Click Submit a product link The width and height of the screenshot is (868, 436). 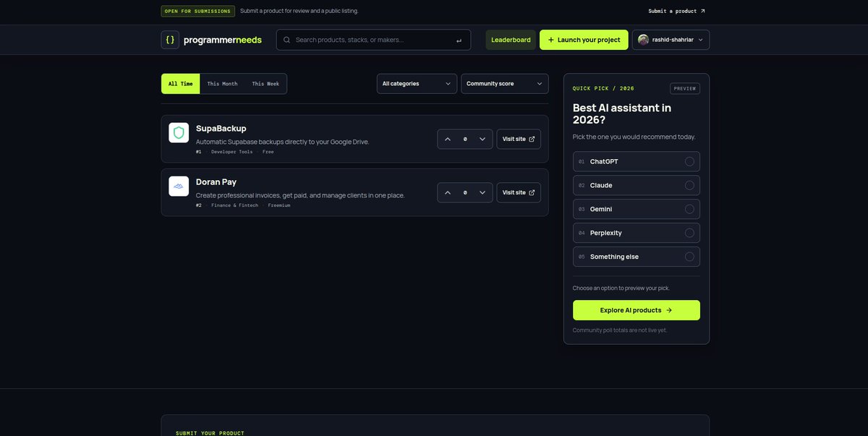677,11
